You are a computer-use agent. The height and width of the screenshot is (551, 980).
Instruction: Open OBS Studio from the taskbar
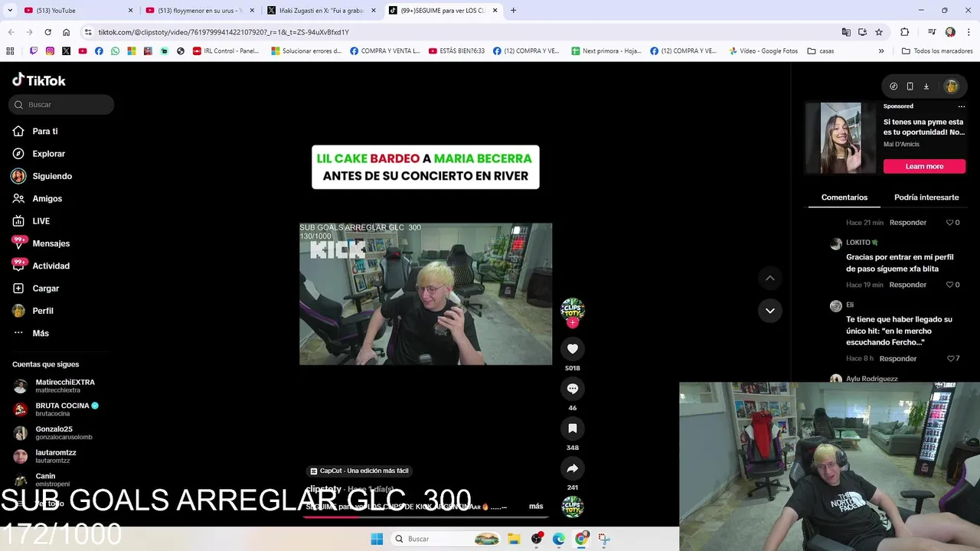(537, 539)
